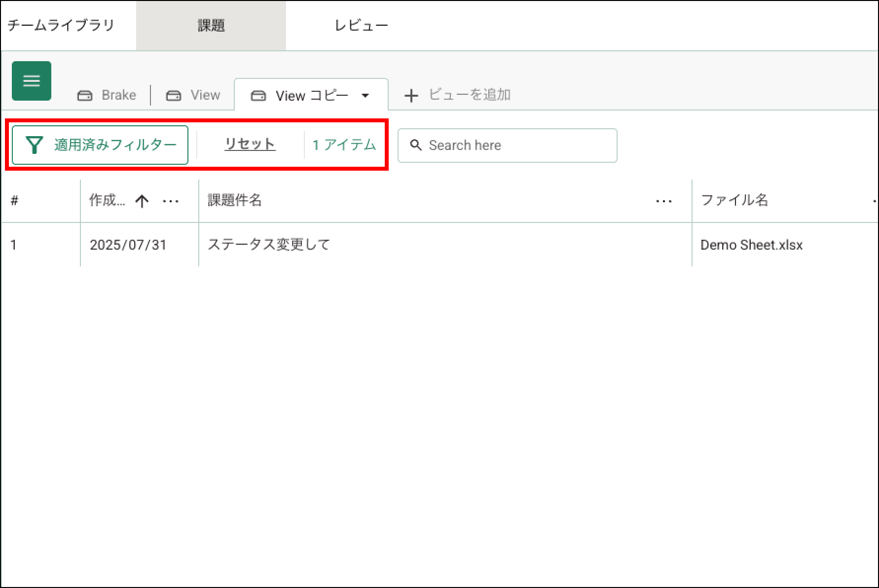This screenshot has width=879, height=588.
Task: Click the 適用済みフィルター filter button
Action: tap(100, 145)
